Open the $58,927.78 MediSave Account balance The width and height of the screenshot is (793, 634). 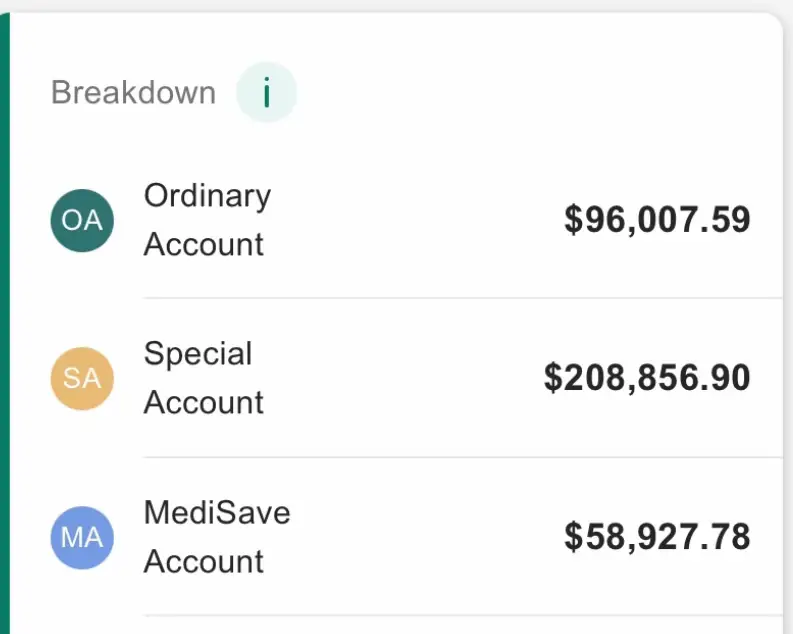tap(657, 537)
